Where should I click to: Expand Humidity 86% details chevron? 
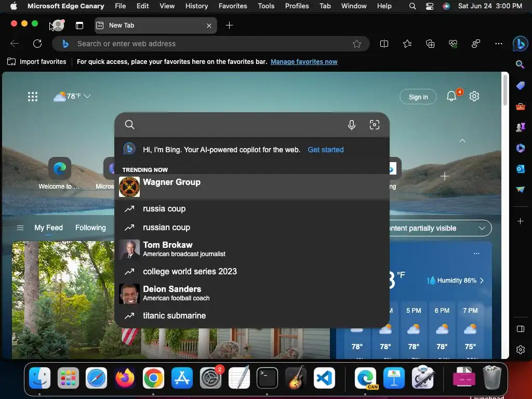coord(482,281)
